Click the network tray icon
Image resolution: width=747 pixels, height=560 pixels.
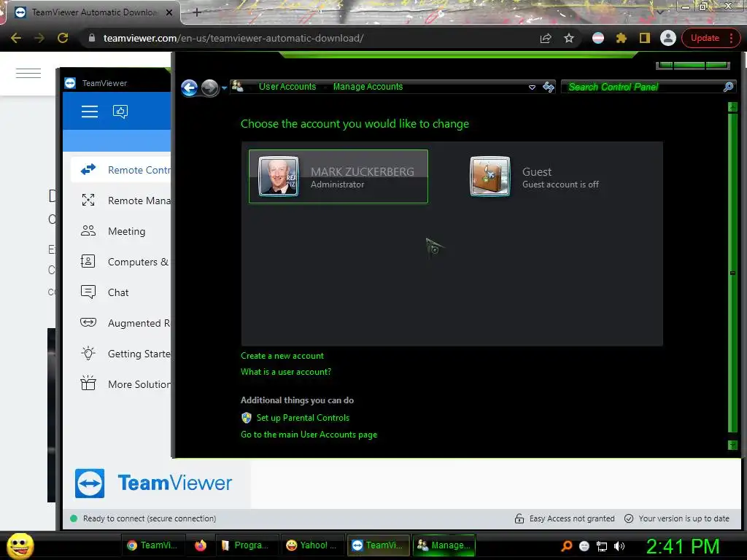pos(602,547)
